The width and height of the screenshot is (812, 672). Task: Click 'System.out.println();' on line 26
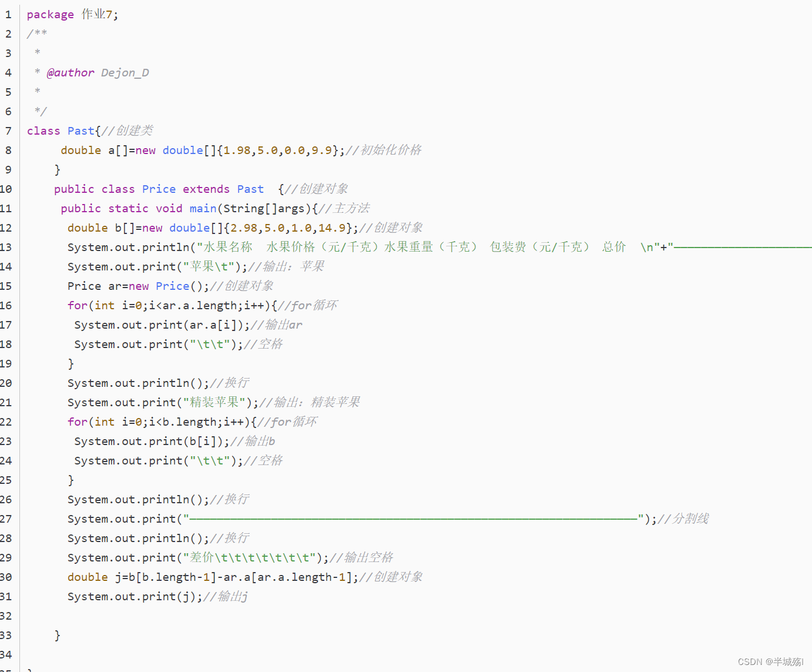tap(138, 499)
